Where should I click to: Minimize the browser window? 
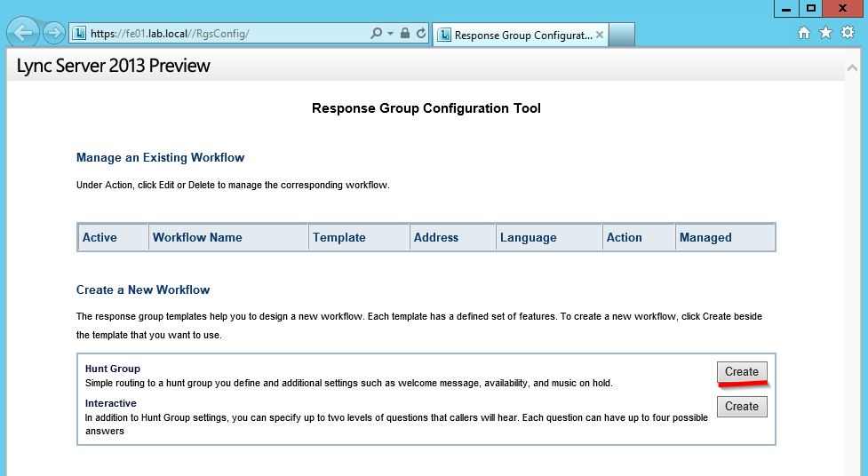tap(786, 9)
